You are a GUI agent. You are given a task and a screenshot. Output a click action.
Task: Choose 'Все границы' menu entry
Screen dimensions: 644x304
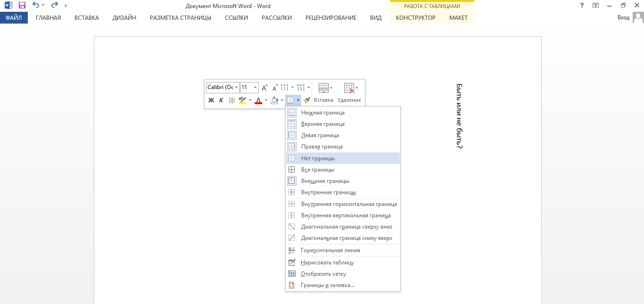pos(318,170)
